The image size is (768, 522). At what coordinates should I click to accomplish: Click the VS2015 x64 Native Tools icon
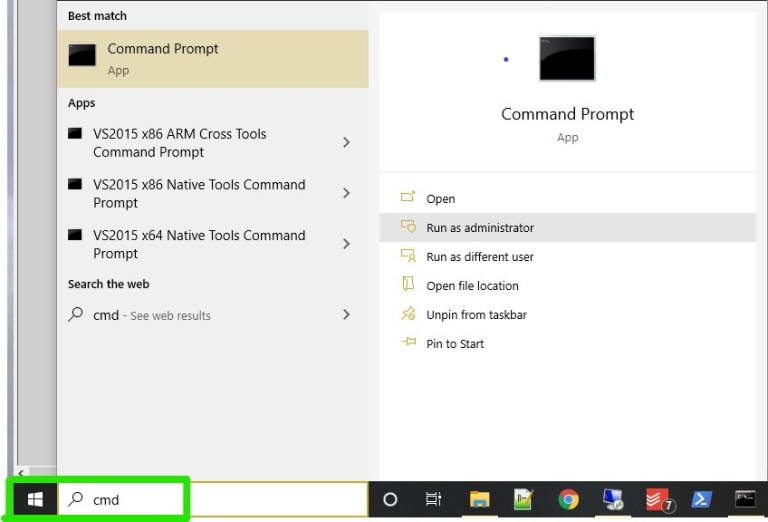[x=75, y=235]
